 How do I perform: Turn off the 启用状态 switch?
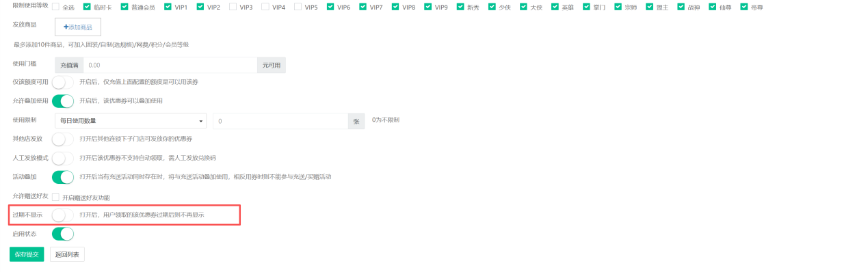point(63,234)
